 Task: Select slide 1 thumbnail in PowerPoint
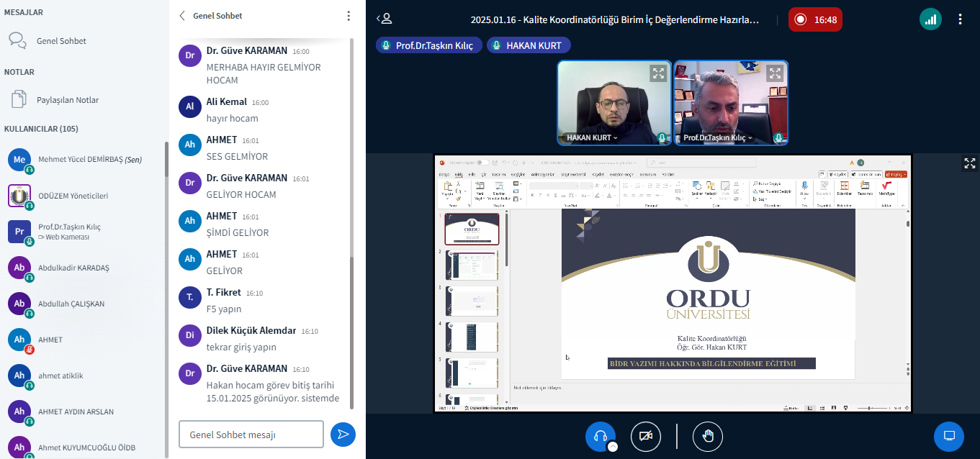coord(472,229)
